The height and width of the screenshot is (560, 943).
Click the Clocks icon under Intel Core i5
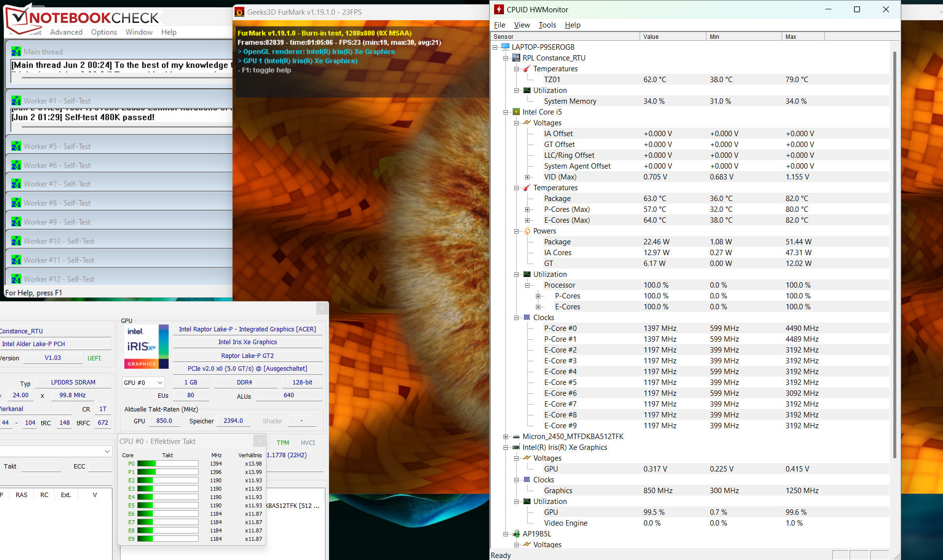pyautogui.click(x=527, y=317)
